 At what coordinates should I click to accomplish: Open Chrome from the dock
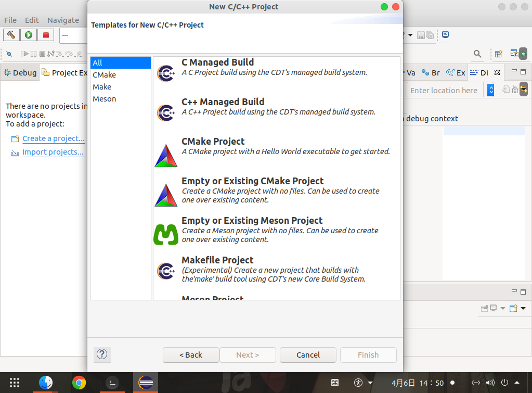79,383
